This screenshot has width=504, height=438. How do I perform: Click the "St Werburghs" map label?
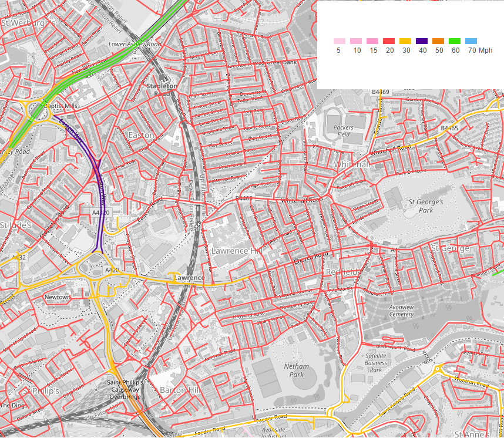(x=28, y=23)
